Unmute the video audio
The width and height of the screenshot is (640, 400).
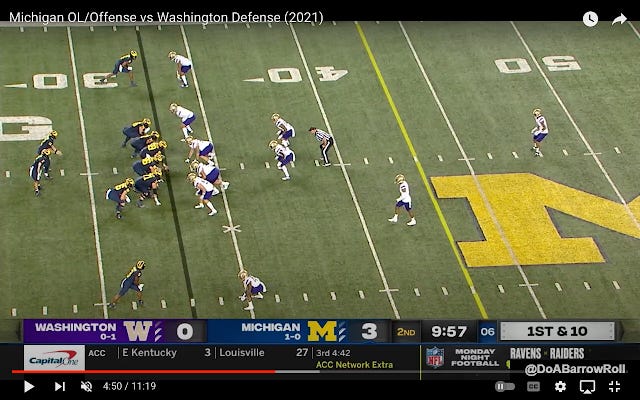pyautogui.click(x=86, y=386)
